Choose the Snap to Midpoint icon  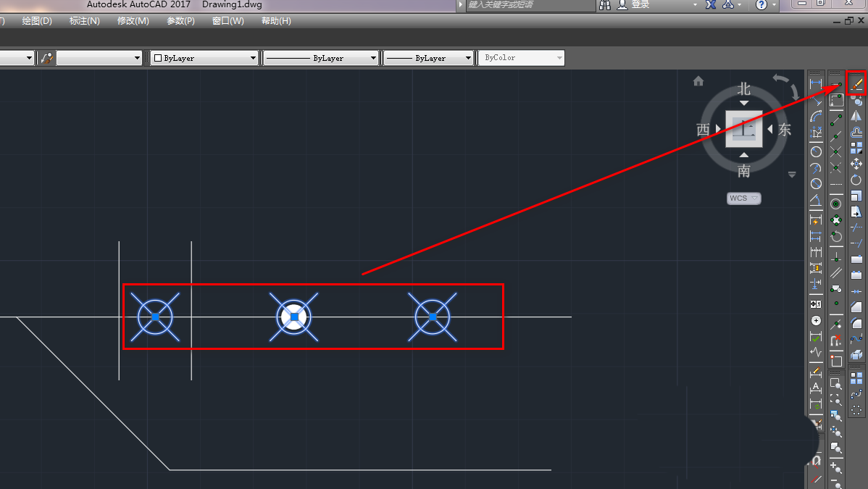tap(836, 135)
